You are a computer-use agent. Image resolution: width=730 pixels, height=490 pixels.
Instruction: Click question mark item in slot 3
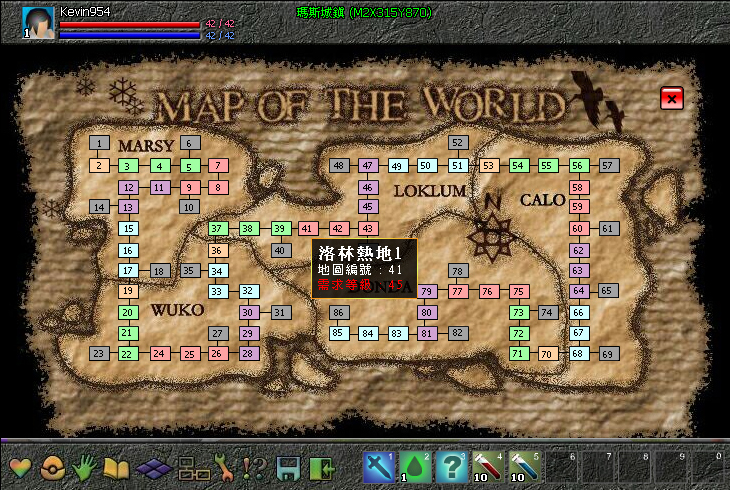451,467
